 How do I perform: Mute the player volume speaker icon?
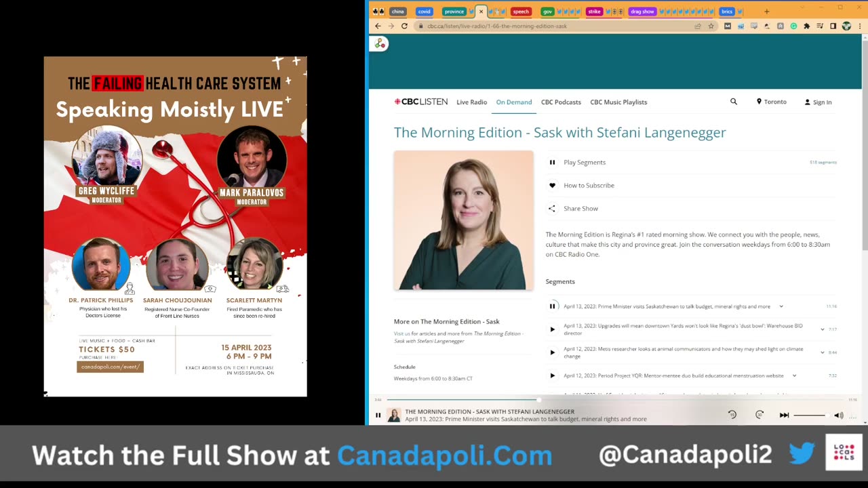(839, 415)
